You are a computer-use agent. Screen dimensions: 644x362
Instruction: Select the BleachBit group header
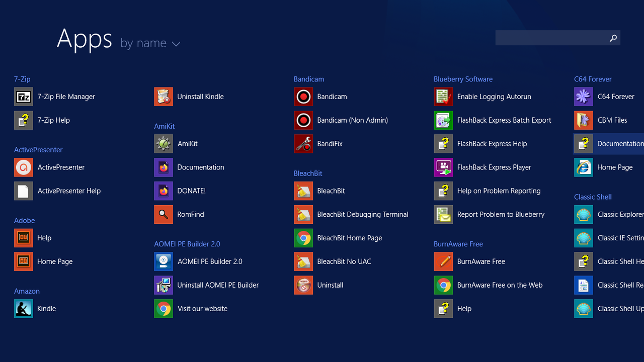pos(308,173)
